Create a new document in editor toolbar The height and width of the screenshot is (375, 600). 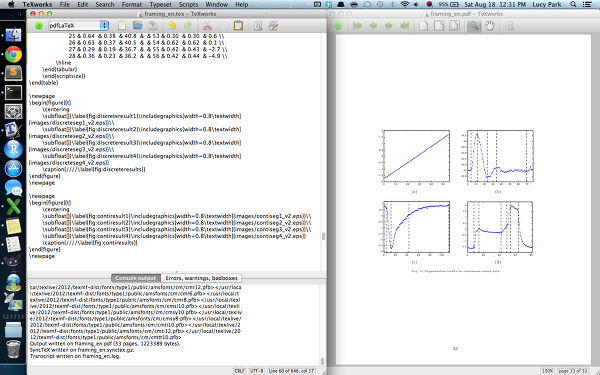(122, 26)
